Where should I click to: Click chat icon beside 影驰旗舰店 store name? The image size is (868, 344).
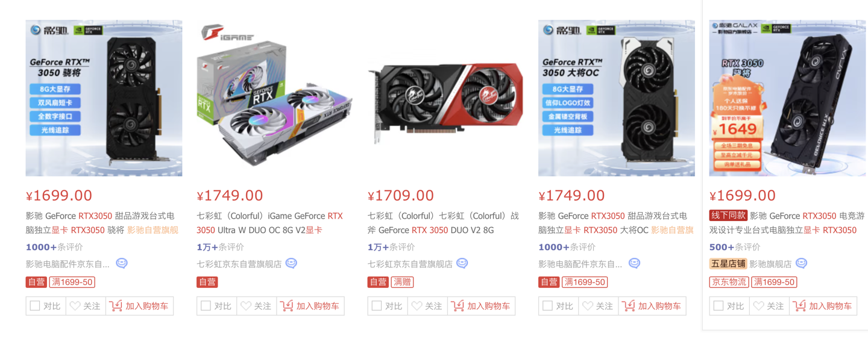(x=802, y=263)
